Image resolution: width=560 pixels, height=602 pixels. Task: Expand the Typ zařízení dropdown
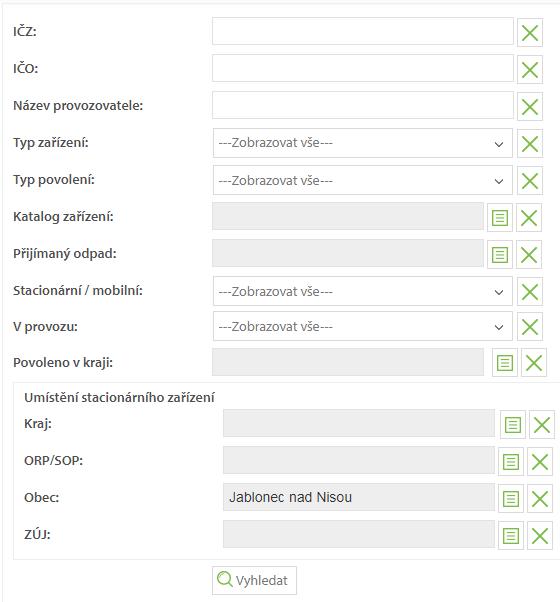pyautogui.click(x=363, y=143)
